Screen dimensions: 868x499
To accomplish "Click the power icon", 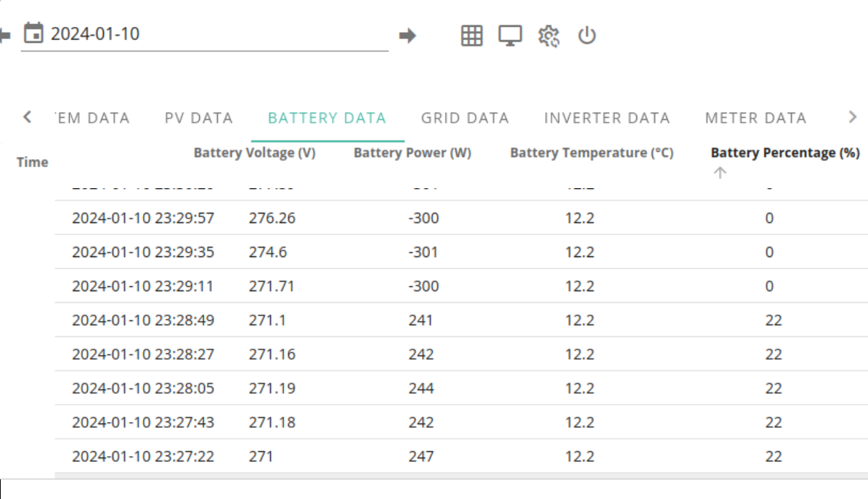I will (x=587, y=36).
